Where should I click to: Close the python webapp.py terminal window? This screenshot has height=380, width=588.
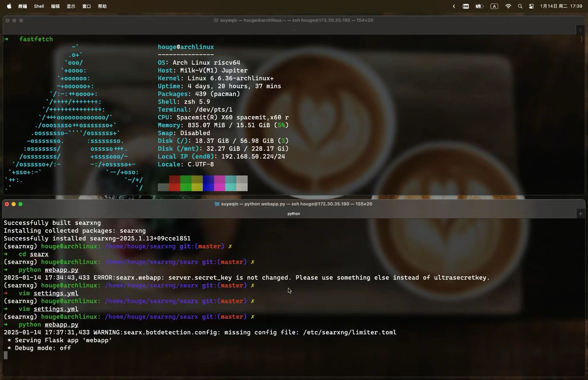7,204
